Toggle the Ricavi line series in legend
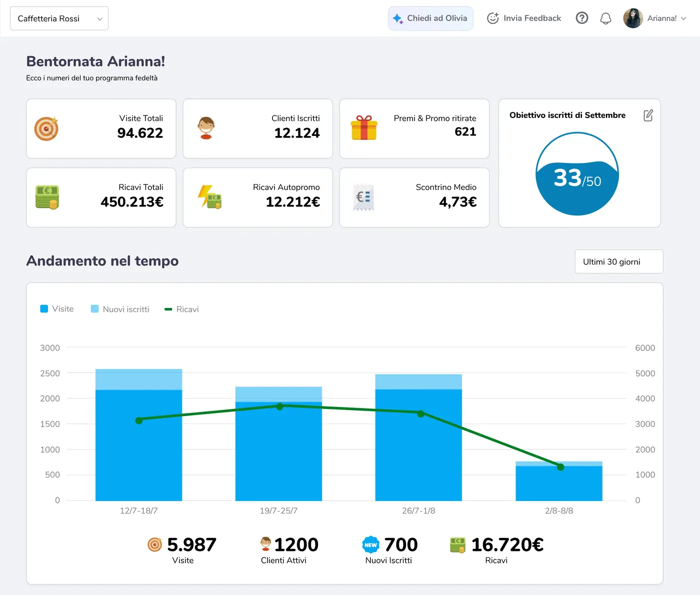 click(181, 309)
